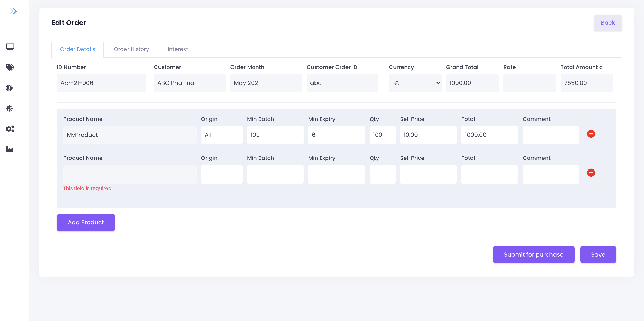Click the single gear sidebar icon
Viewport: 644px width, 321px height.
pos(9,108)
